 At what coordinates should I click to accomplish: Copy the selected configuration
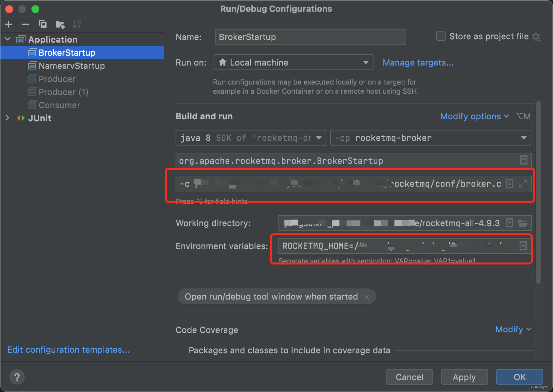pos(43,24)
